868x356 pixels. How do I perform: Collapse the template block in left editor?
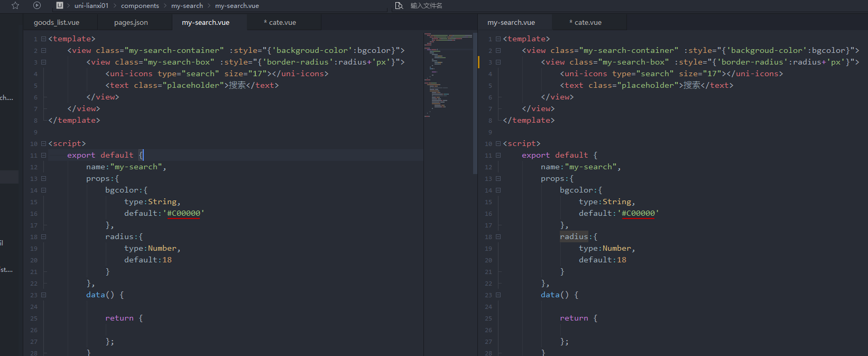coord(43,39)
